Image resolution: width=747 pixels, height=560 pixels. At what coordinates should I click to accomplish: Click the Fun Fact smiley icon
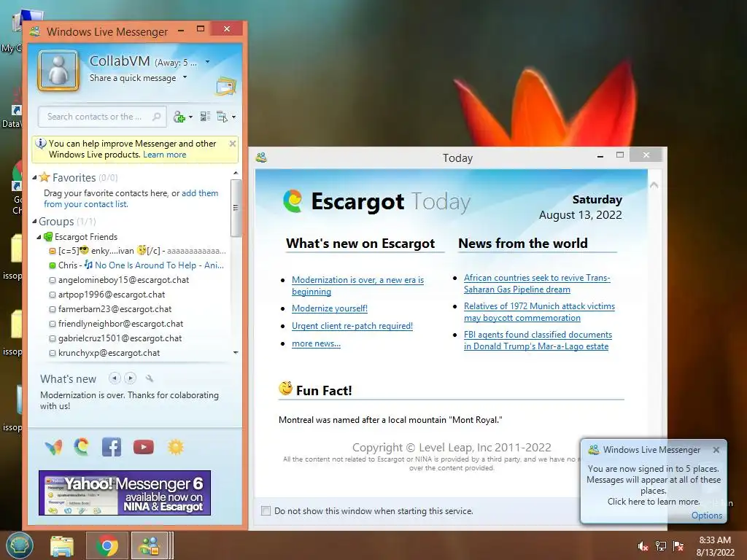(285, 389)
